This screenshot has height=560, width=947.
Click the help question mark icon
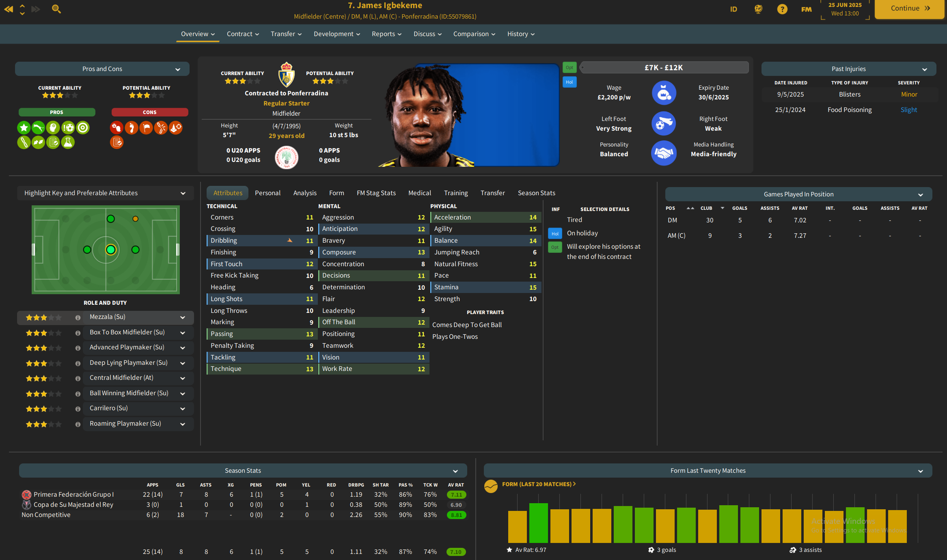tap(782, 9)
